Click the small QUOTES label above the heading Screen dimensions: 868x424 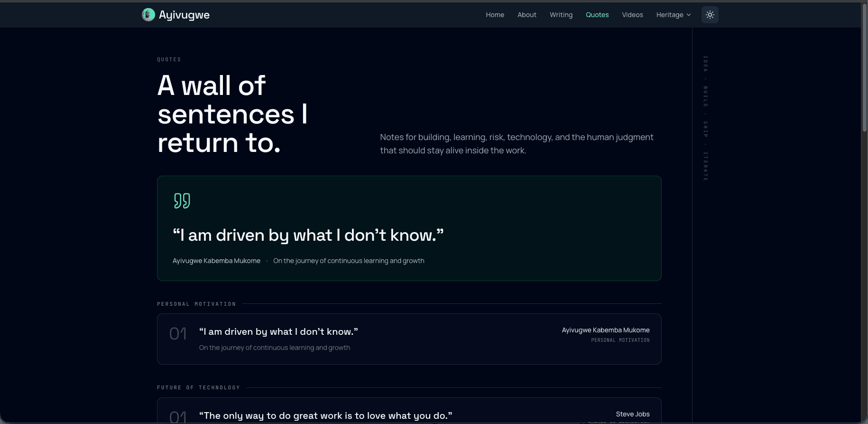tap(169, 59)
